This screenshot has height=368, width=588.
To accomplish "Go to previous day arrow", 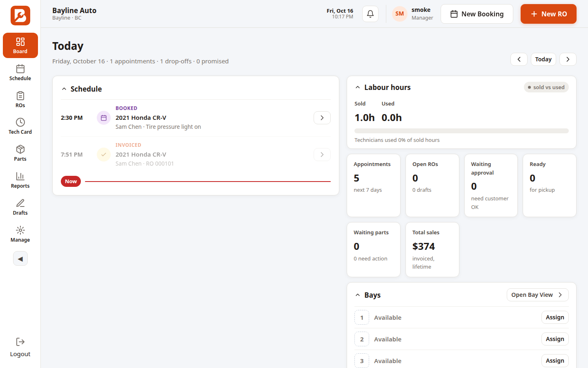I will pos(519,59).
